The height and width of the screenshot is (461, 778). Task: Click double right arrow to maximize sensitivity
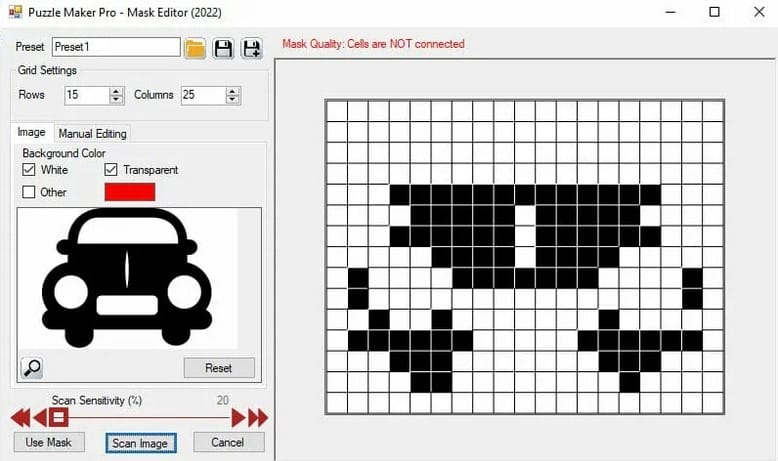click(x=258, y=417)
